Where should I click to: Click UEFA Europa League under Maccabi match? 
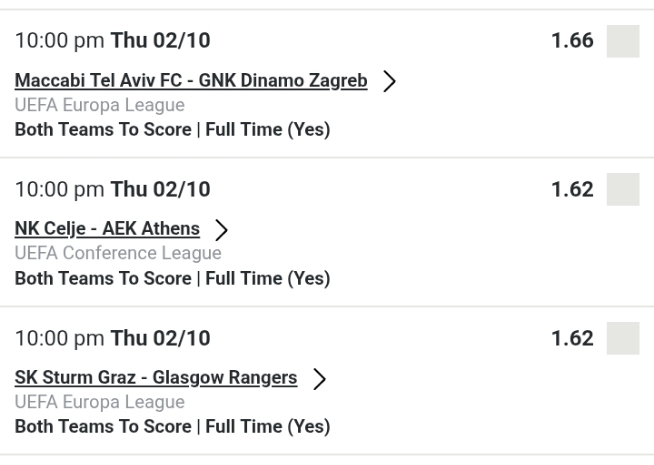pyautogui.click(x=99, y=106)
